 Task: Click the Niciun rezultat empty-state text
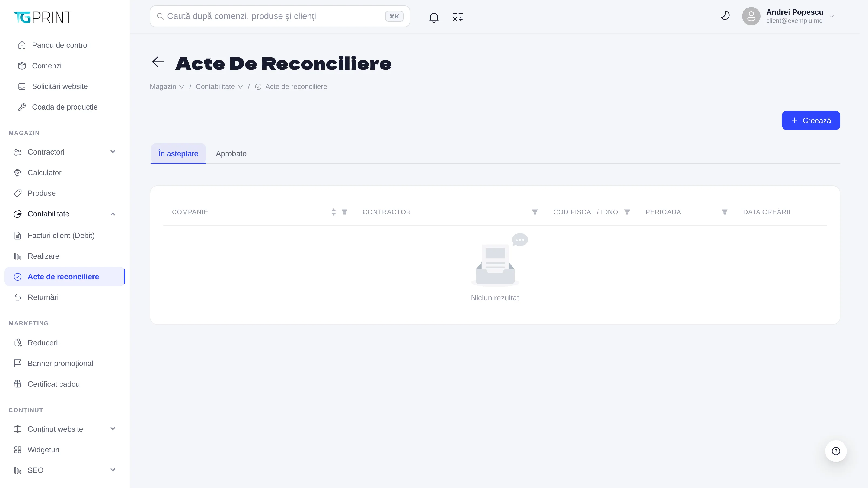[x=495, y=298]
